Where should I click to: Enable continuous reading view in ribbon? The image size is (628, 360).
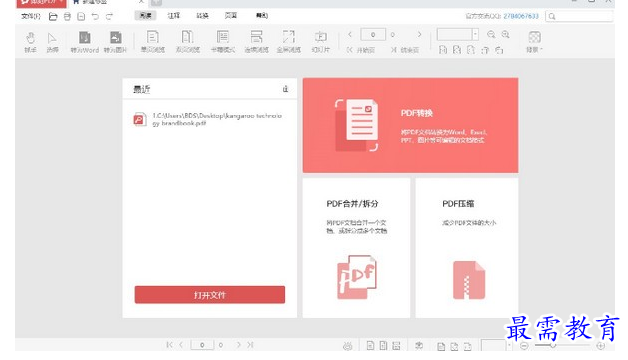point(256,42)
